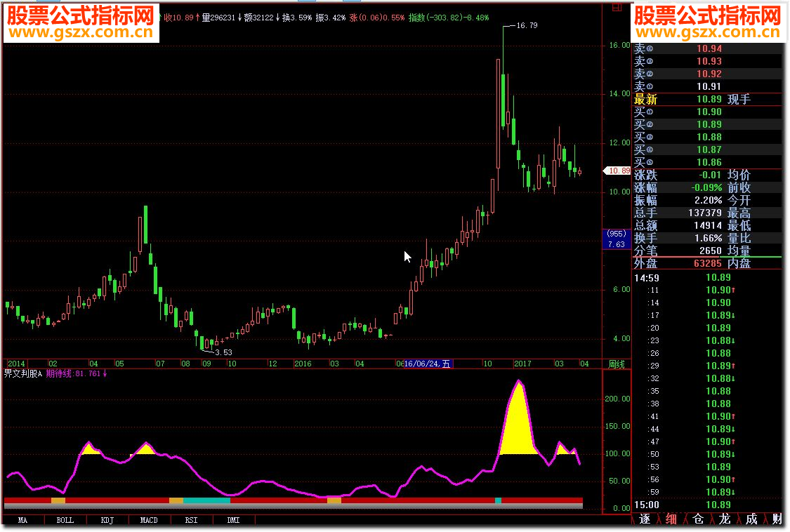Click the sell price 10.92 row
Image resolution: width=790 pixels, height=532 pixels.
[707, 74]
